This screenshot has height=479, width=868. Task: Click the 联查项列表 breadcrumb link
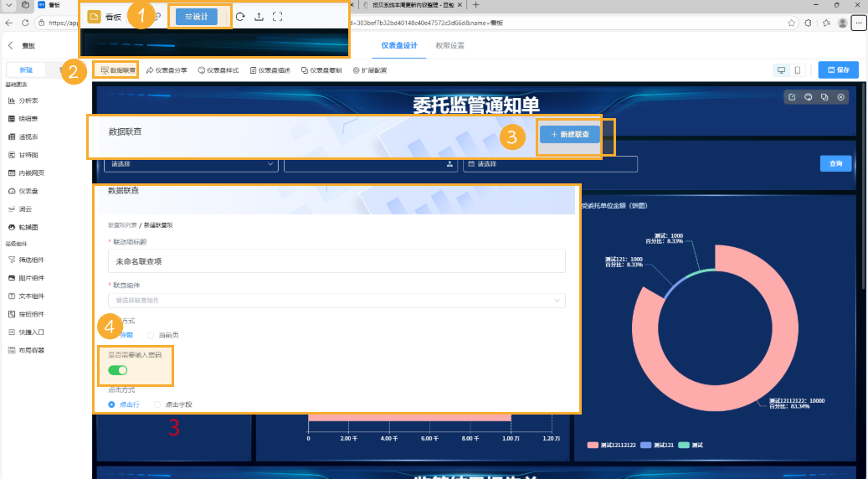tap(122, 225)
